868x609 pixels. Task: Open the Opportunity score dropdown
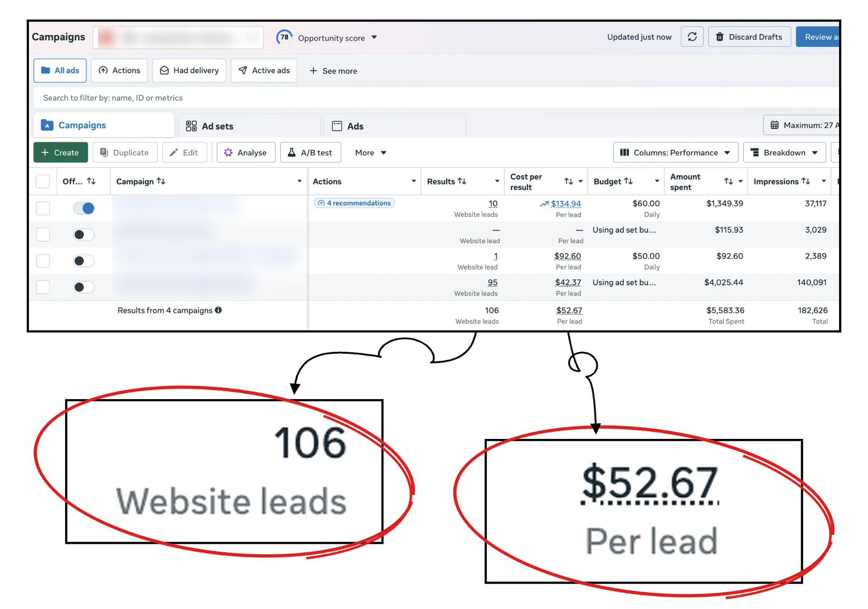[374, 38]
